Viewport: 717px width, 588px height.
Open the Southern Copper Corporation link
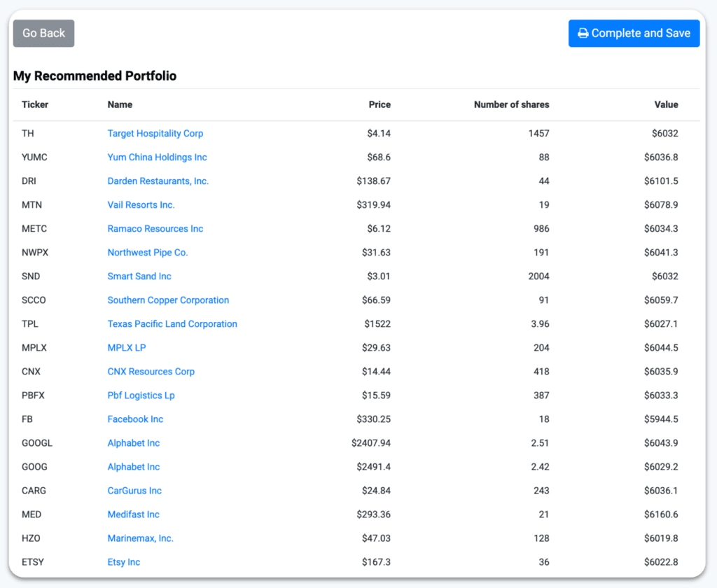coord(168,300)
